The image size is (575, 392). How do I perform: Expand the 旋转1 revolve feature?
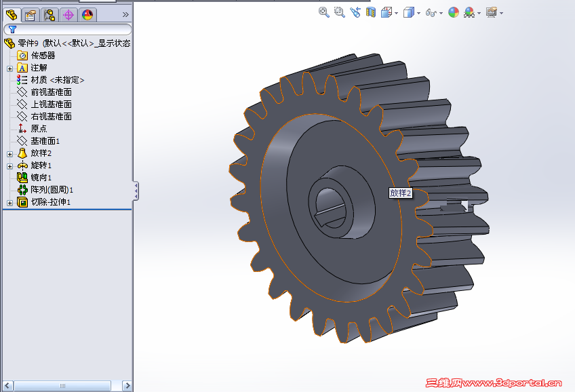pos(10,166)
